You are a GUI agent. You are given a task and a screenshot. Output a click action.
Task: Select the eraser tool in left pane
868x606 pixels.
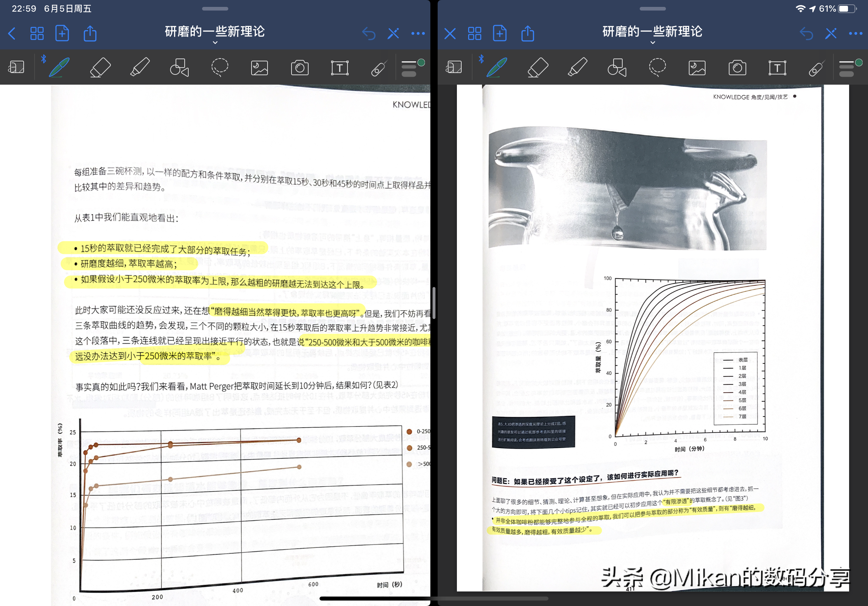[100, 68]
